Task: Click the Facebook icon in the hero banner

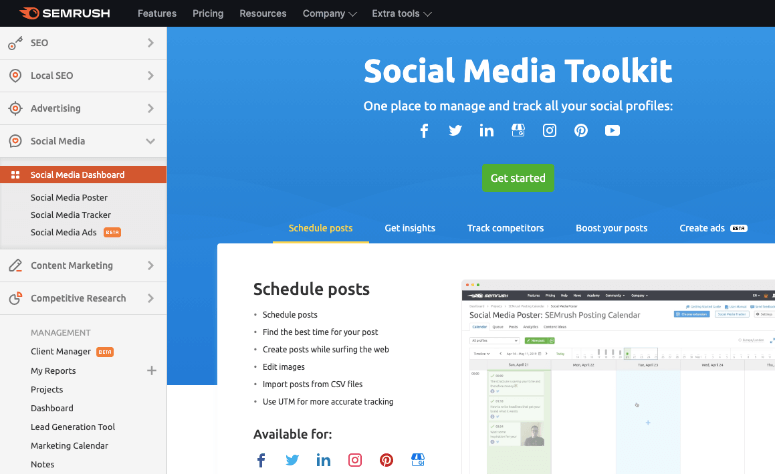Action: 424,131
